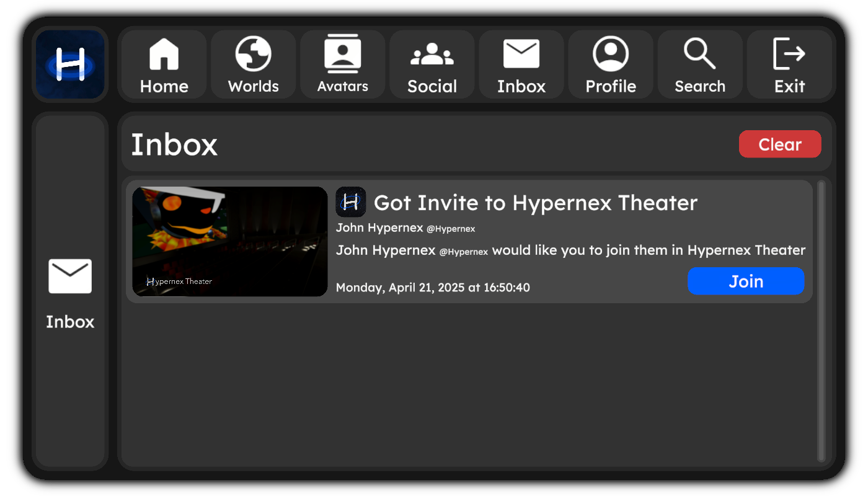Click the sender's avatar icon beside the invite title
The height and width of the screenshot is (496, 868).
click(x=350, y=202)
